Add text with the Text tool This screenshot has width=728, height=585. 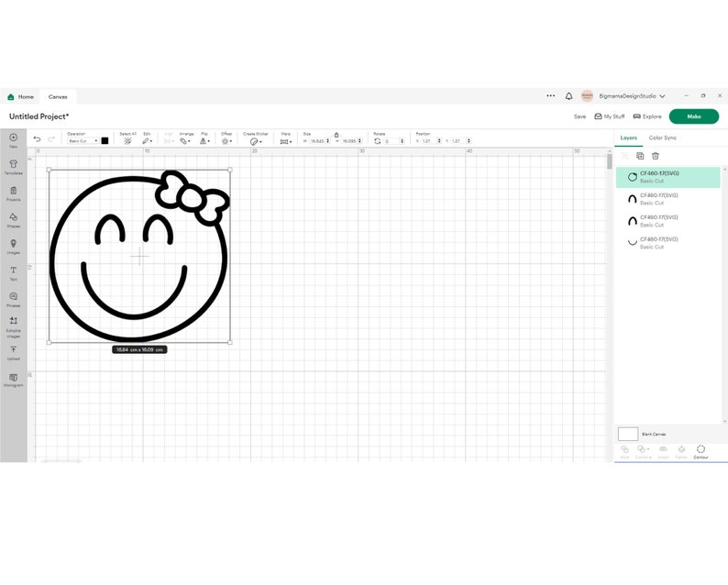[x=14, y=272]
